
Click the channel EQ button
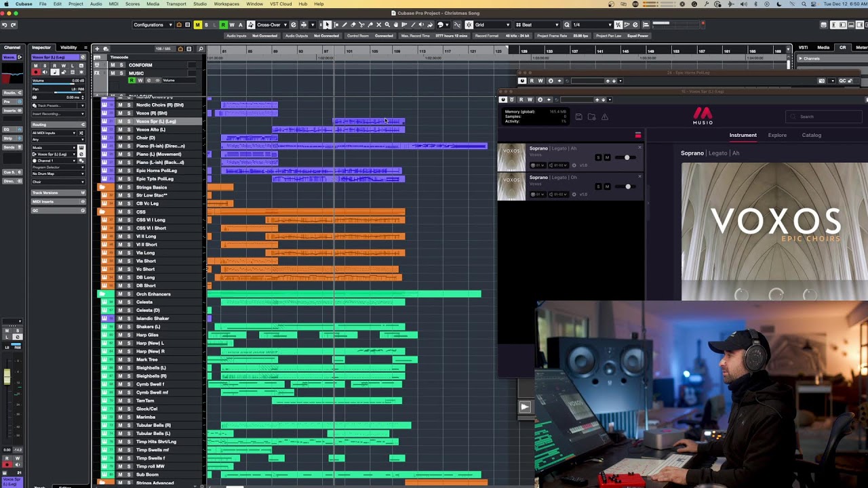coord(13,129)
